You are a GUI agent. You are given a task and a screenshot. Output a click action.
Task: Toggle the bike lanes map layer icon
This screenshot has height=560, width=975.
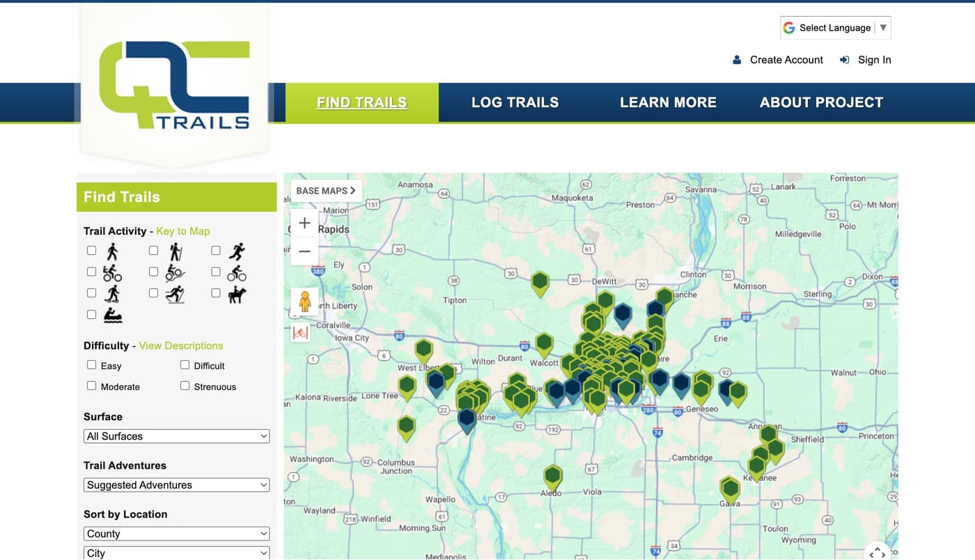(301, 332)
